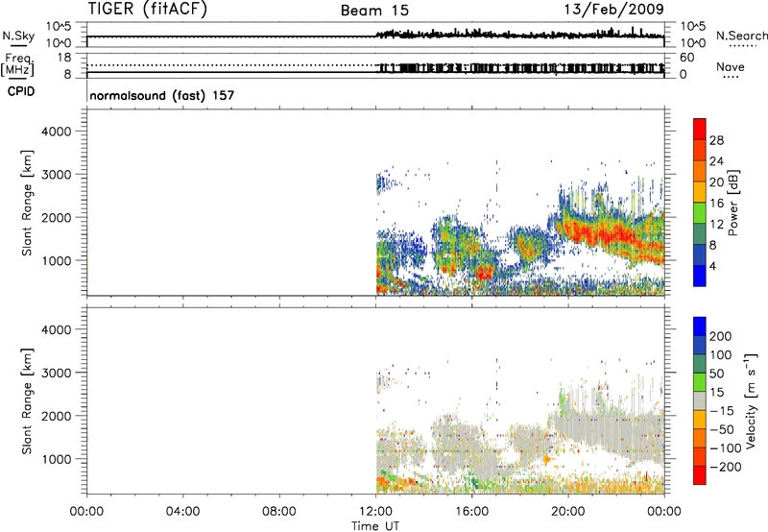Click the 'Slant Range [km]' label of the Velocity panel

[27, 401]
